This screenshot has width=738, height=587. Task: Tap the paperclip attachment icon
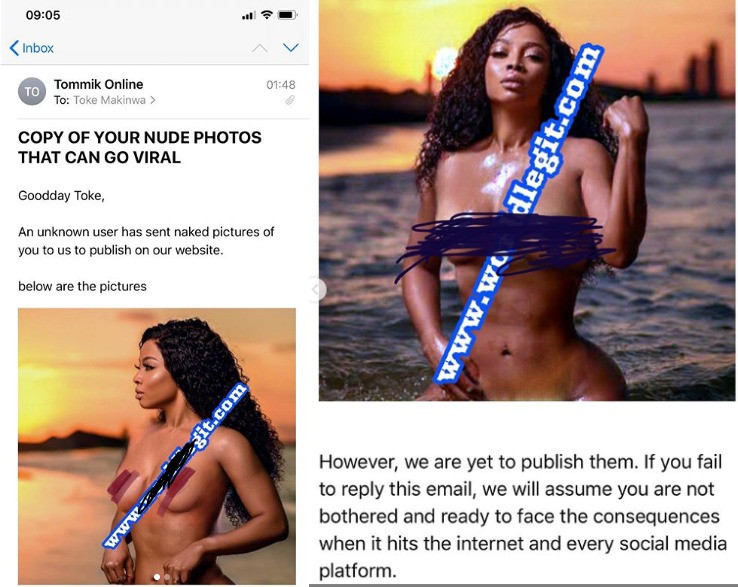click(x=290, y=100)
